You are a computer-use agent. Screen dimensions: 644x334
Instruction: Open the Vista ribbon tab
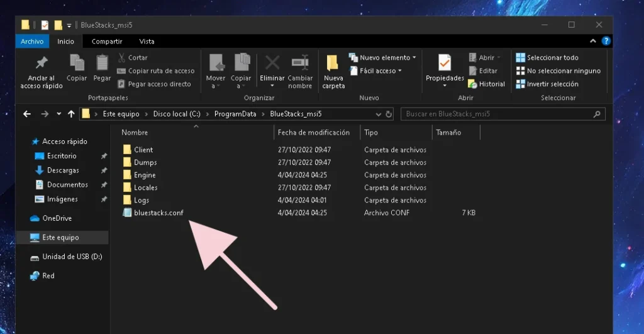(x=147, y=42)
